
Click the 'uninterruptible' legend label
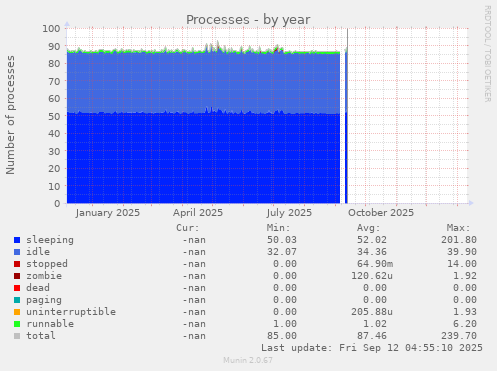tap(71, 312)
